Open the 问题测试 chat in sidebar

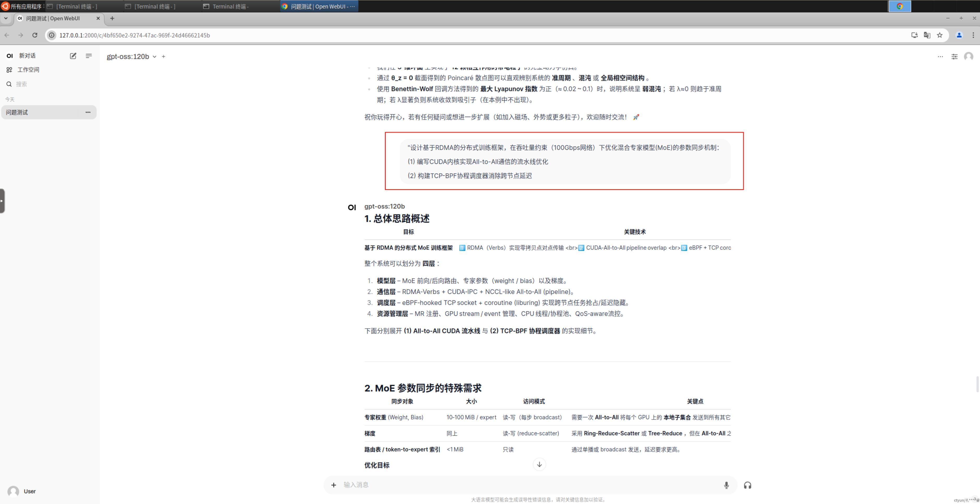(x=49, y=112)
